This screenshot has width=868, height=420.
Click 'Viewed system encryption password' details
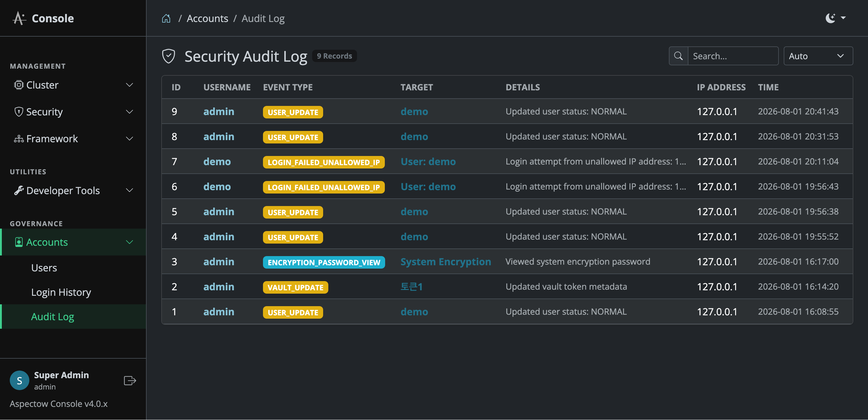tap(578, 262)
